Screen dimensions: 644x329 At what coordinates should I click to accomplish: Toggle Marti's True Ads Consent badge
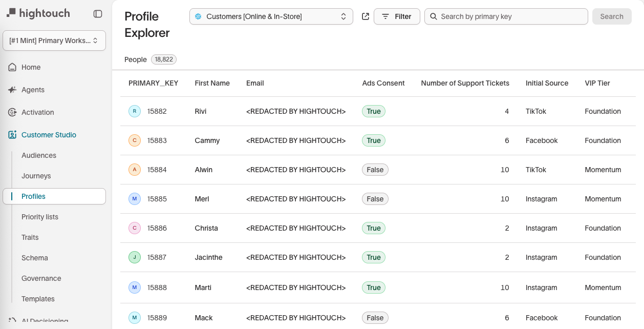[x=373, y=287]
